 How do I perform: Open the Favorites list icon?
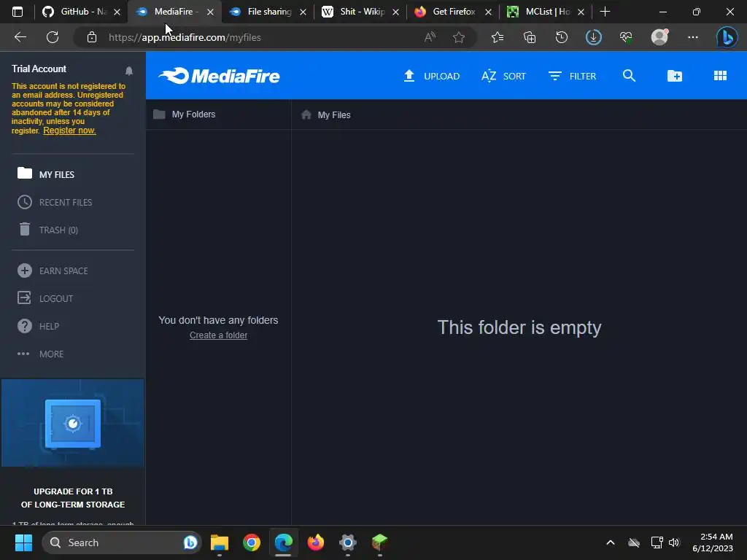[498, 37]
